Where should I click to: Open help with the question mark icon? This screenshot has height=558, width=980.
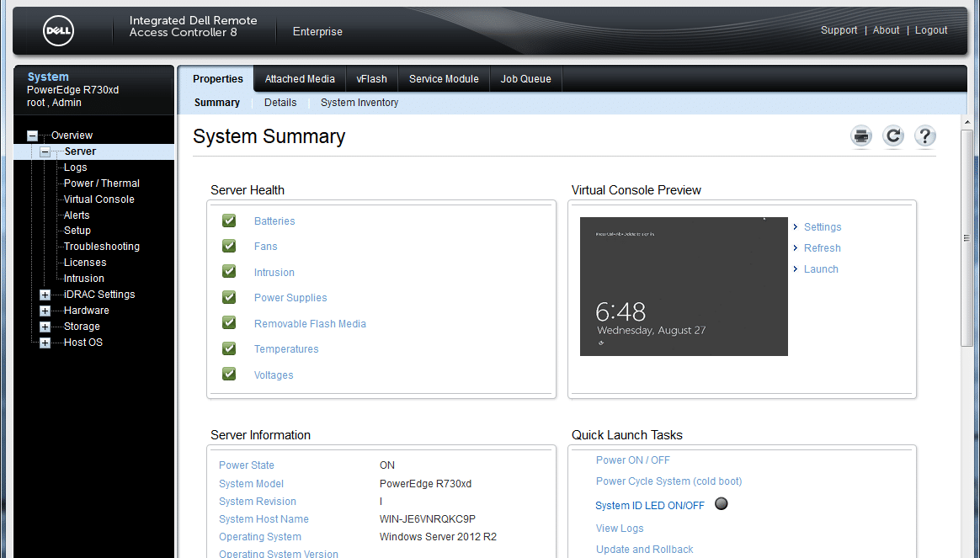pyautogui.click(x=925, y=136)
